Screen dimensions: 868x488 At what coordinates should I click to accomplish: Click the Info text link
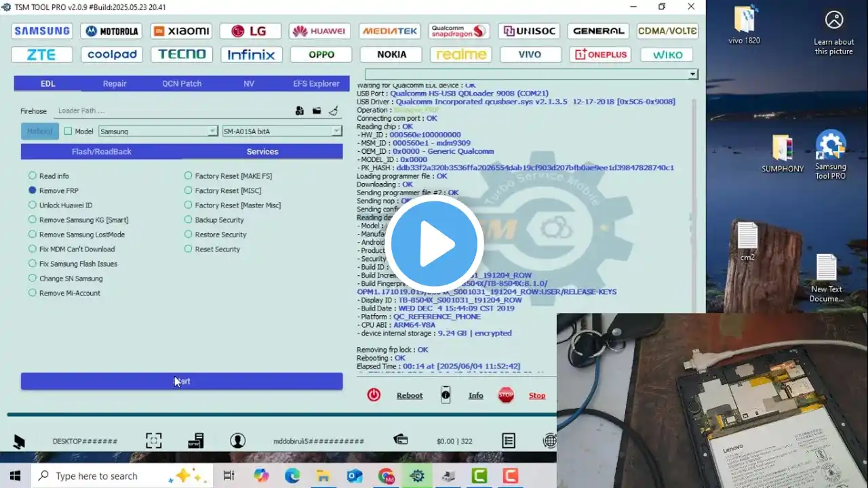point(476,395)
